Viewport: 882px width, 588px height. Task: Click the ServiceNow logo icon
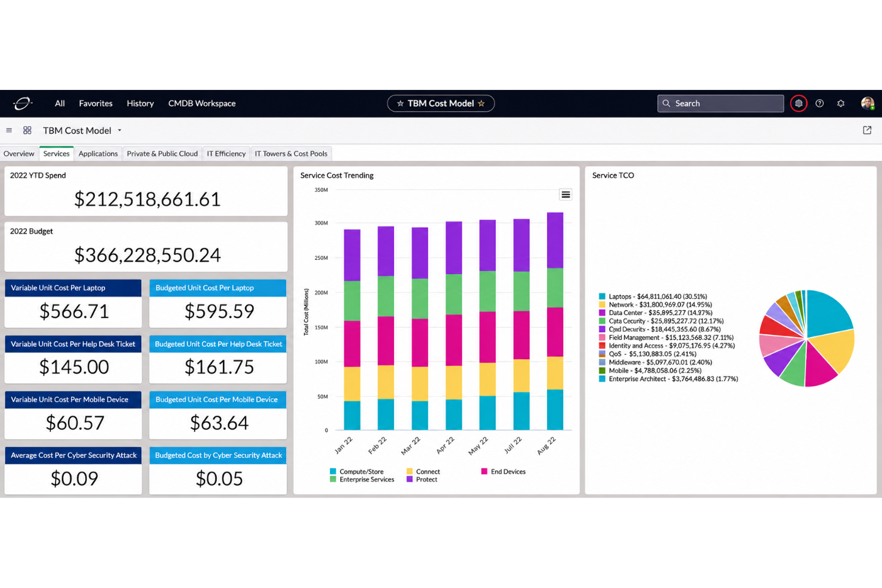tap(23, 104)
